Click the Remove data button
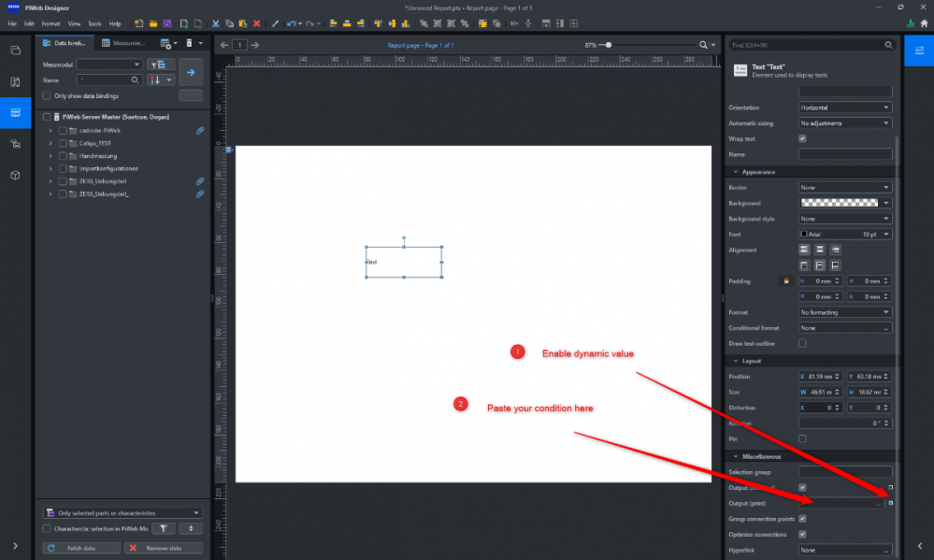 coord(163,548)
